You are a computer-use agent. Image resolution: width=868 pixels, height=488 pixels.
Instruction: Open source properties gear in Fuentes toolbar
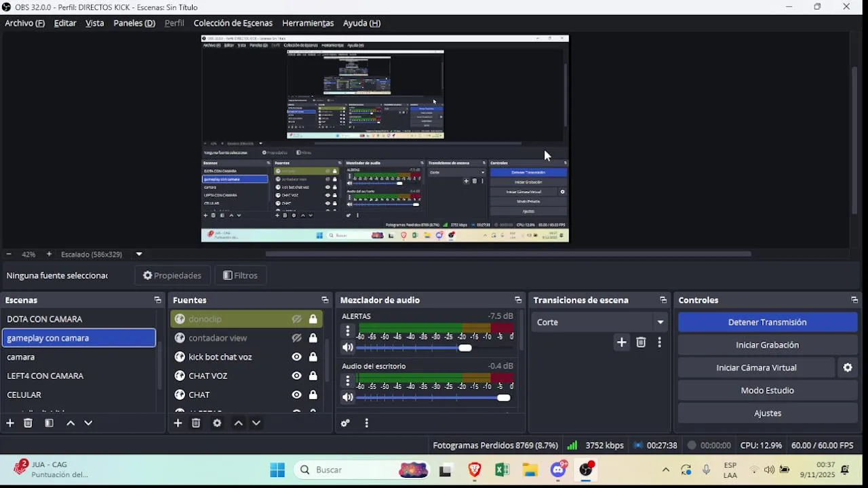[x=217, y=423]
